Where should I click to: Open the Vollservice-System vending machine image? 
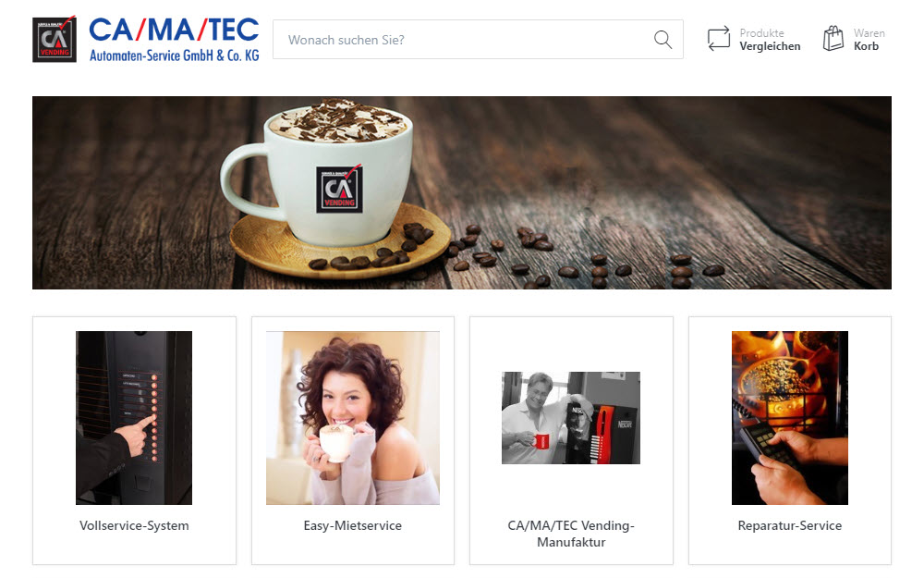134,418
